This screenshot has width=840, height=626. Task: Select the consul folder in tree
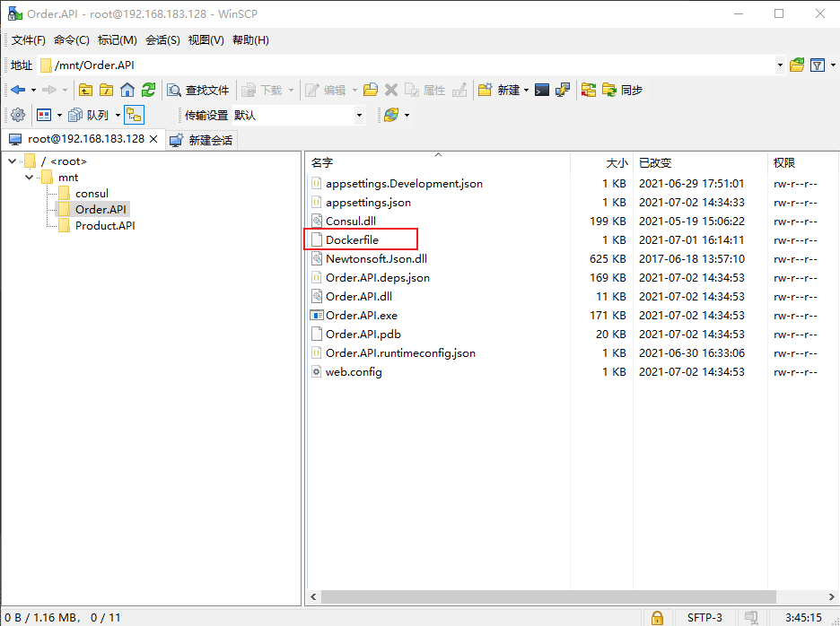coord(92,194)
